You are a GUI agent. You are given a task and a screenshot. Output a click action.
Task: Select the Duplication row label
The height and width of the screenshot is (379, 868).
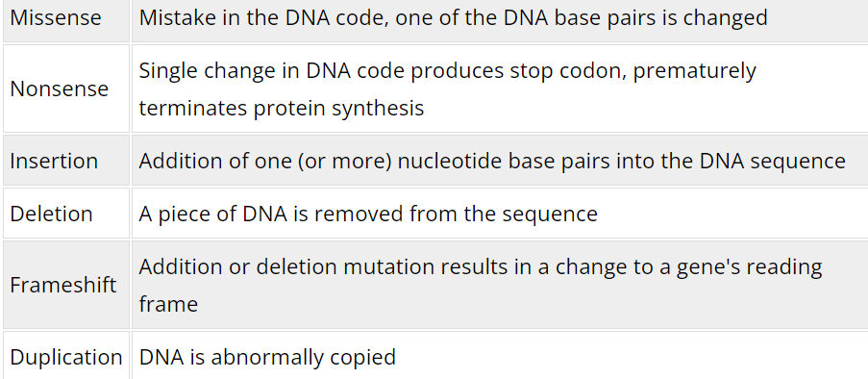[x=66, y=357]
